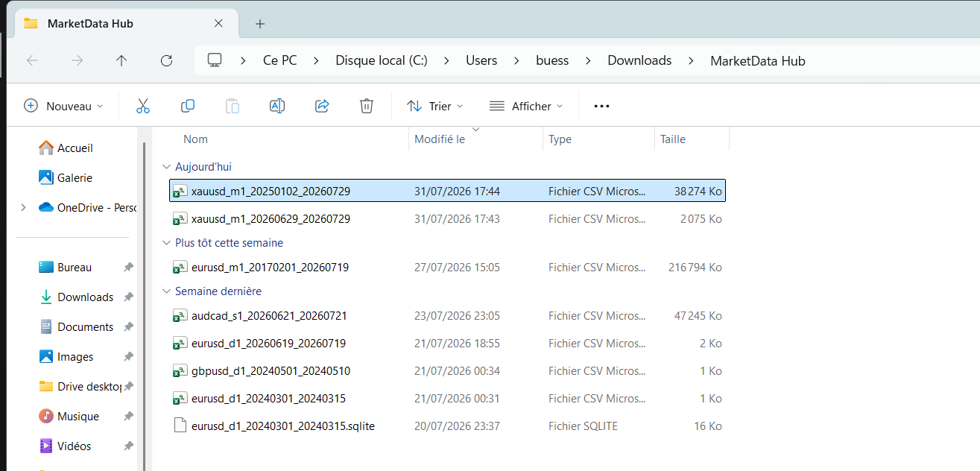980x471 pixels.
Task: Sort by the Taille column header
Action: coord(673,139)
